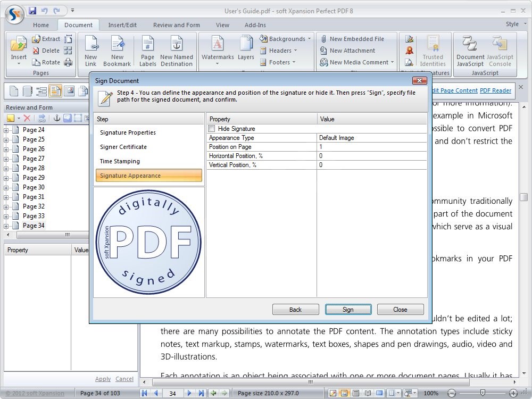The width and height of the screenshot is (532, 399).
Task: Click the Rotate pages icon
Action: [x=36, y=62]
